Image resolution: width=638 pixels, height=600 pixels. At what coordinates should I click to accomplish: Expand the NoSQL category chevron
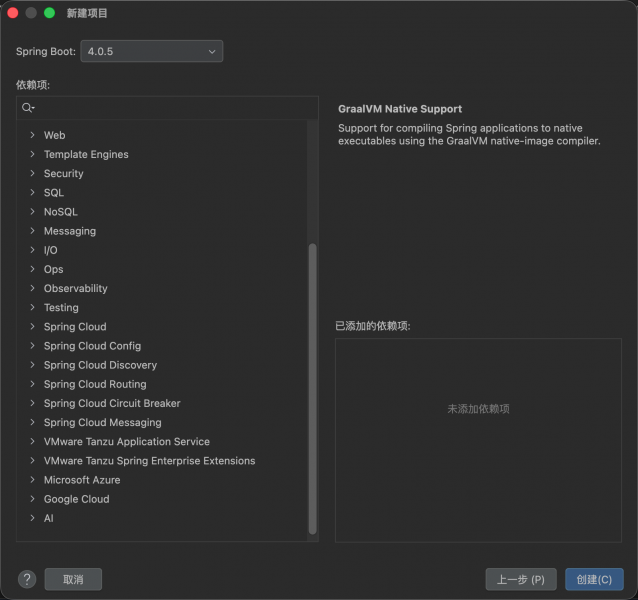click(32, 211)
